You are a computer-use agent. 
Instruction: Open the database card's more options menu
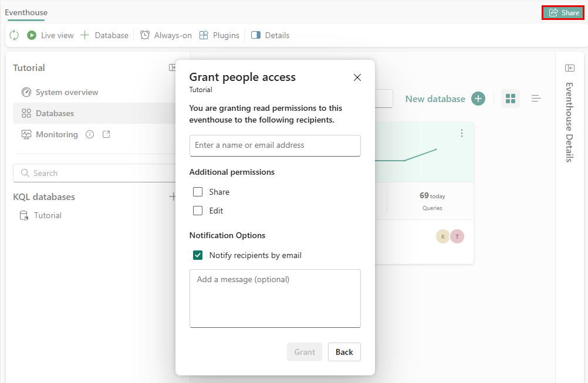pos(462,134)
